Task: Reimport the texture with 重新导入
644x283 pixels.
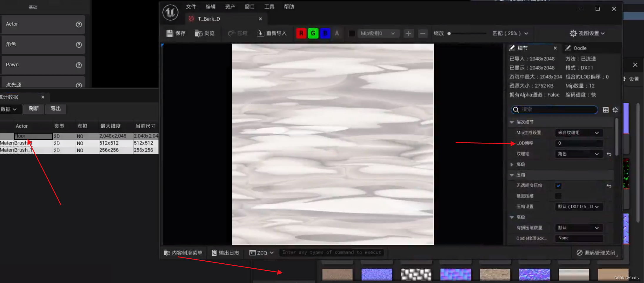Action: click(x=272, y=33)
